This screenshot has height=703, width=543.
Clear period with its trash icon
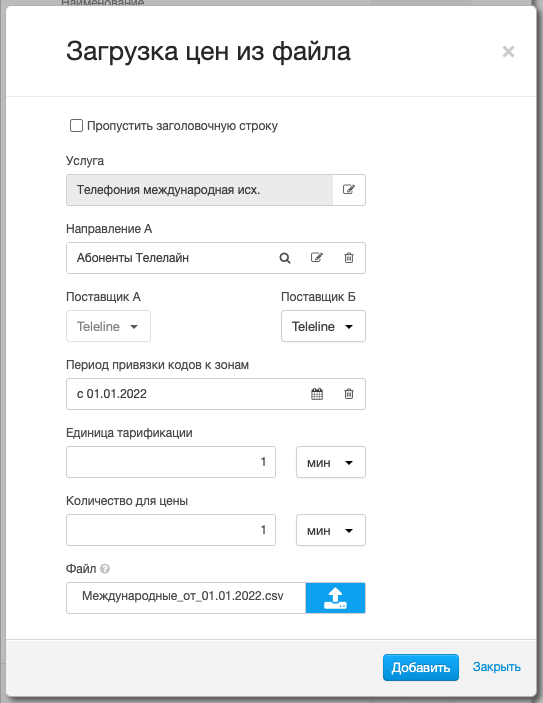[x=349, y=394]
